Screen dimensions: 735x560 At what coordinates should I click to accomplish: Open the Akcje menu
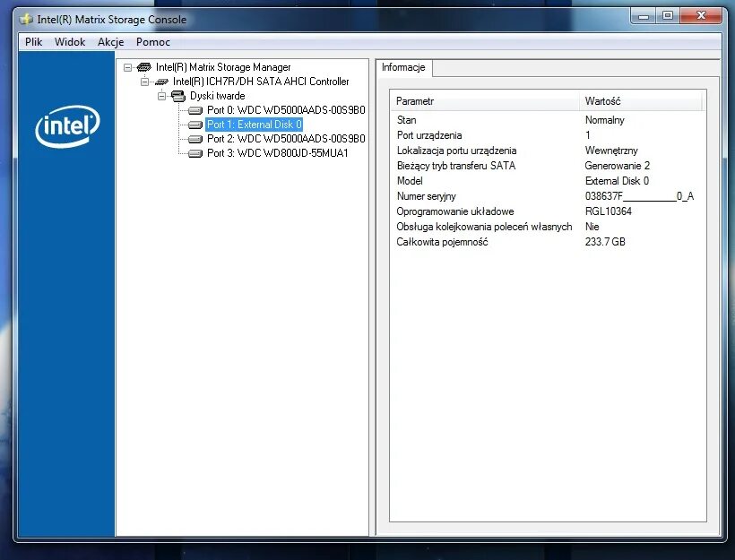click(x=110, y=42)
